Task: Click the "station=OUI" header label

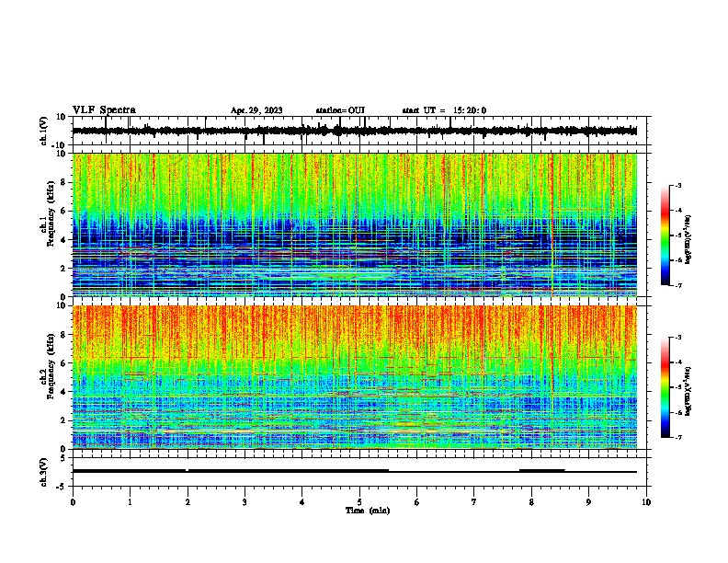Action: [x=340, y=110]
